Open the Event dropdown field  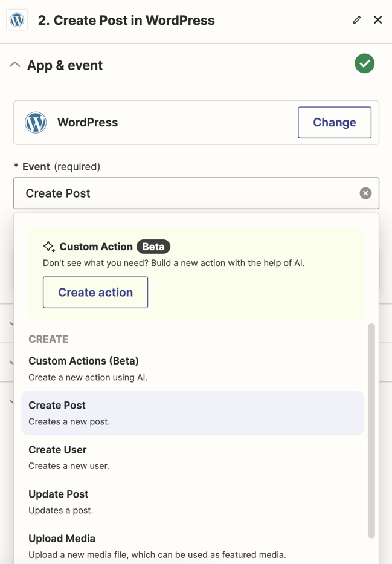pos(196,193)
